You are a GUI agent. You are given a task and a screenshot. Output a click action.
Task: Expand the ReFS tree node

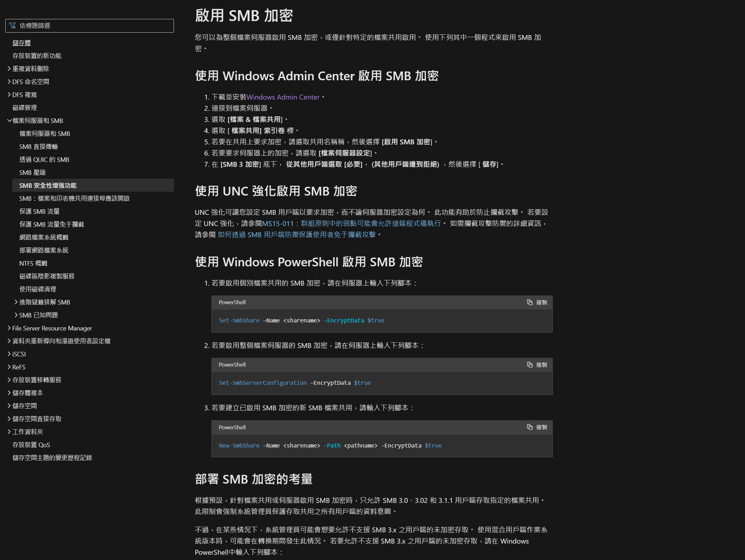click(x=9, y=367)
